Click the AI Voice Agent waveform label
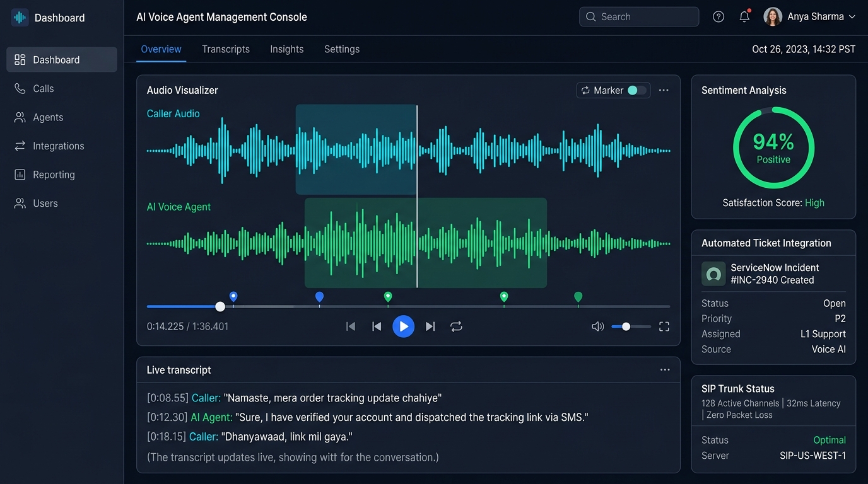The image size is (868, 484). coord(179,207)
